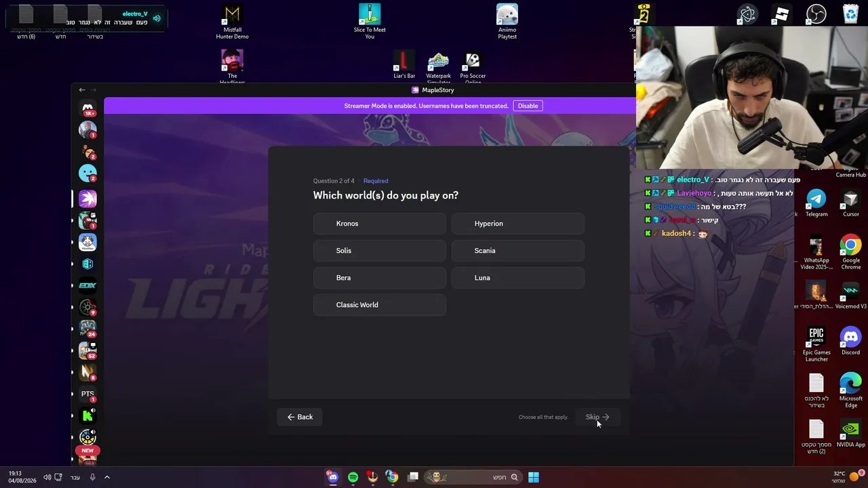Open the volume control in system tray

[x=47, y=477]
